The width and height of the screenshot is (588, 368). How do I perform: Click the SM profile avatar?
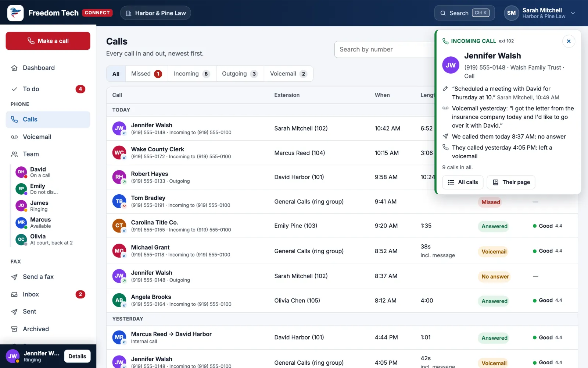(511, 13)
